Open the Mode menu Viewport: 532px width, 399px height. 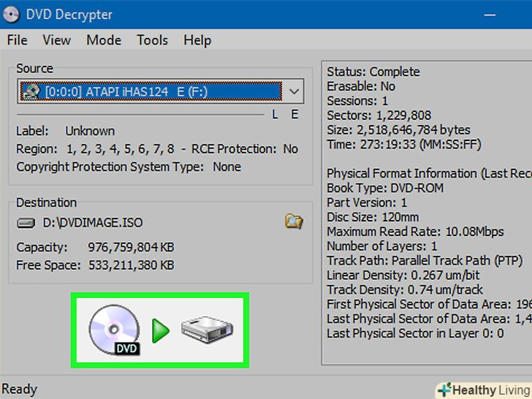coord(104,40)
